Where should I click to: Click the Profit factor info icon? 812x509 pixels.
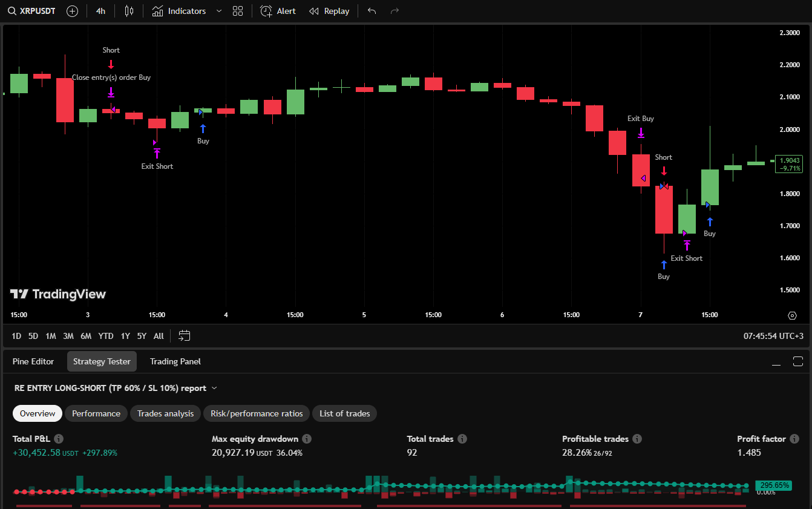pos(794,439)
